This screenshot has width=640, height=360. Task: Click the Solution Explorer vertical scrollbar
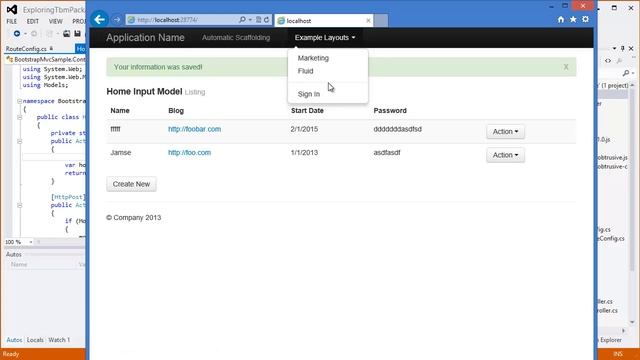coord(632,203)
